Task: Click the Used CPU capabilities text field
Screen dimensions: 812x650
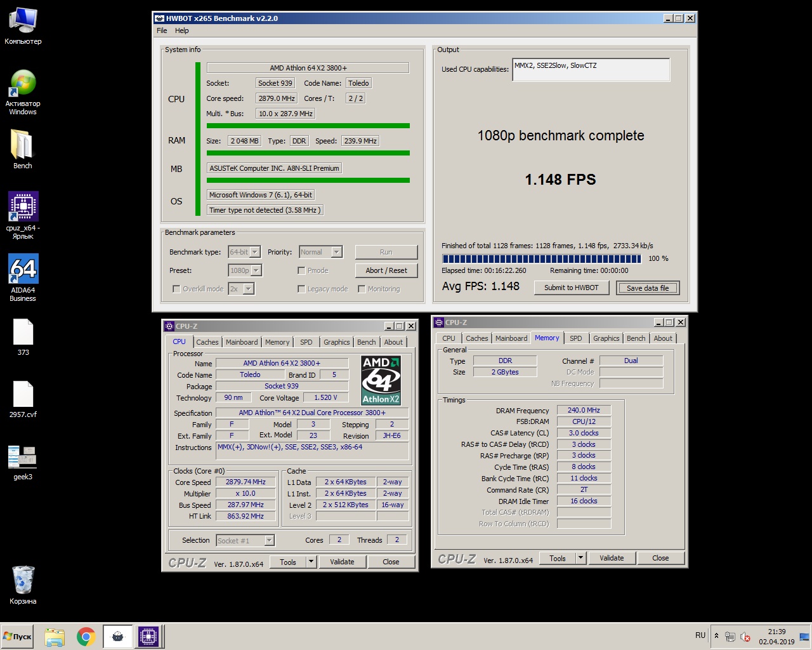Action: tap(591, 70)
